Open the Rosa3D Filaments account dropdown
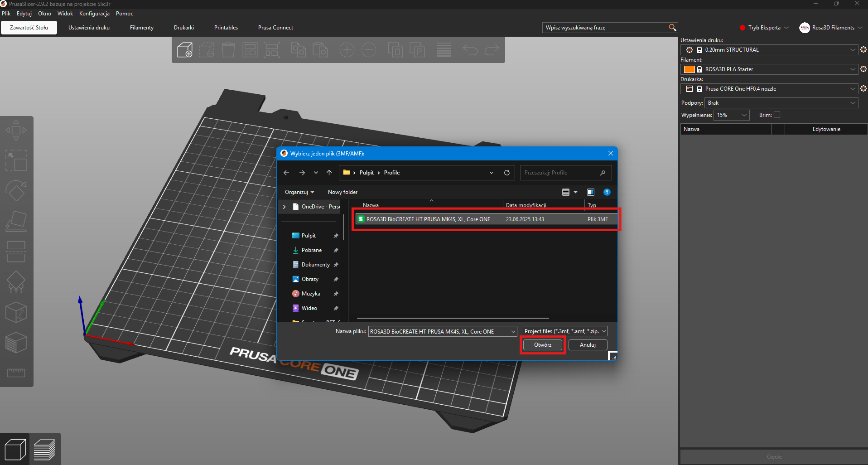 (x=831, y=28)
